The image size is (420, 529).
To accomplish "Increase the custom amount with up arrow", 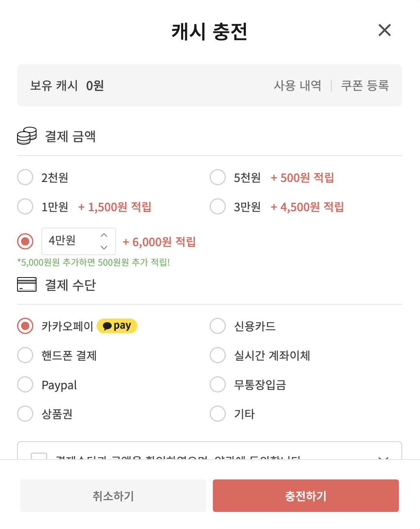I will [x=104, y=235].
